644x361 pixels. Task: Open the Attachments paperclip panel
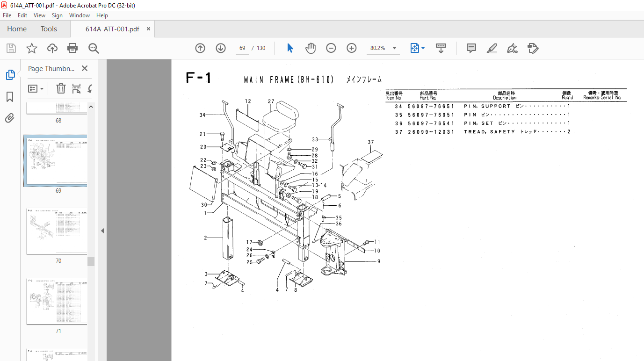point(10,118)
